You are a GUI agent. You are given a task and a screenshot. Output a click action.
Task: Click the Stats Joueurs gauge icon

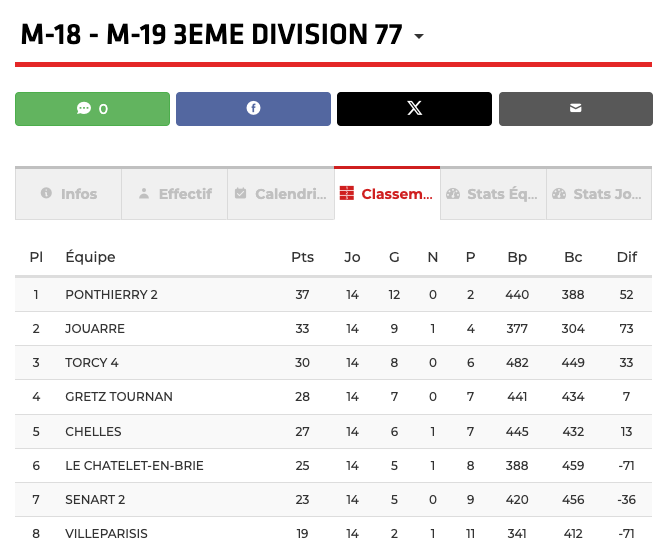coord(559,194)
